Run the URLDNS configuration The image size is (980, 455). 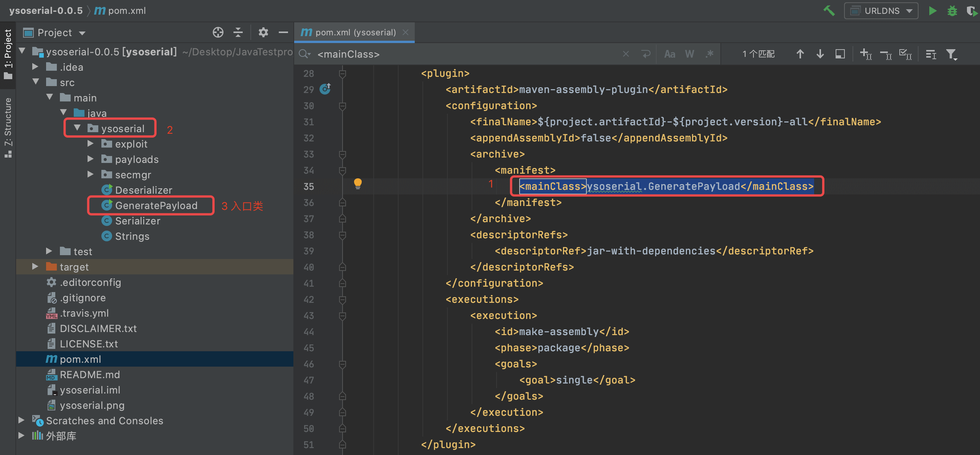click(932, 11)
